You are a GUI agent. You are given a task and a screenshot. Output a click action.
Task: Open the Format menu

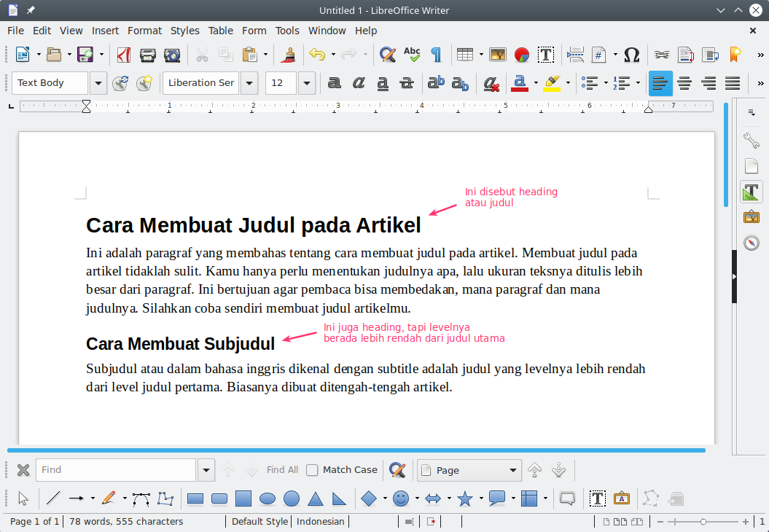coord(144,31)
